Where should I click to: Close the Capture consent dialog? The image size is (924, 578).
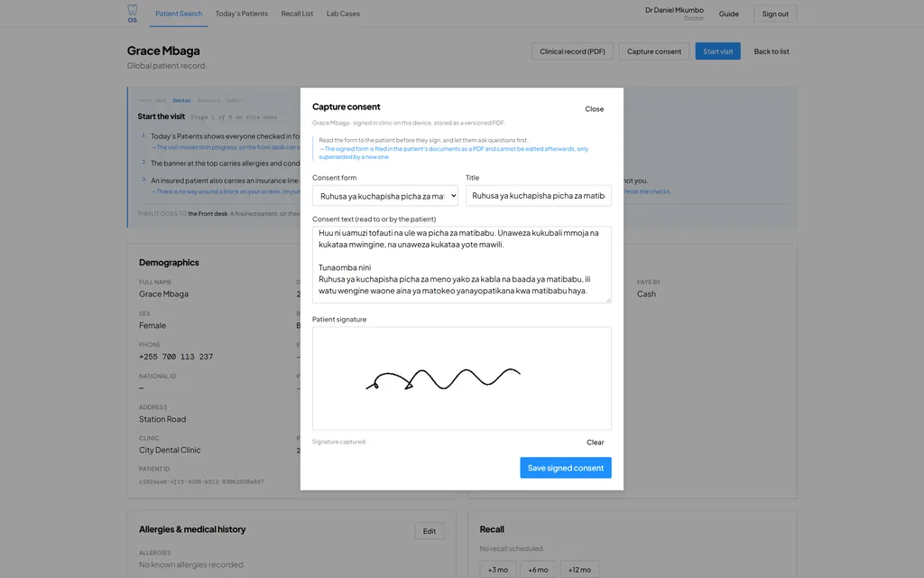tap(594, 109)
